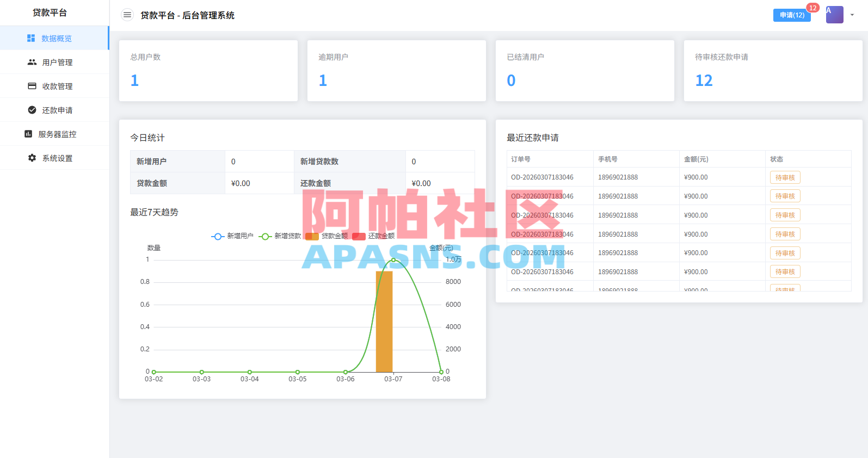Toggle the sidebar with the hamburger icon
This screenshot has width=868, height=458.
tap(127, 15)
